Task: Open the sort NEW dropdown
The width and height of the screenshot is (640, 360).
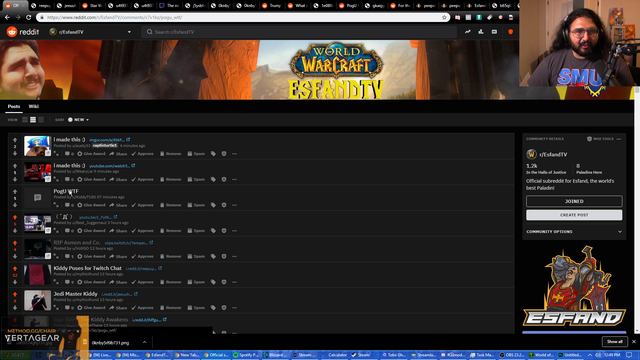Action: tap(78, 120)
